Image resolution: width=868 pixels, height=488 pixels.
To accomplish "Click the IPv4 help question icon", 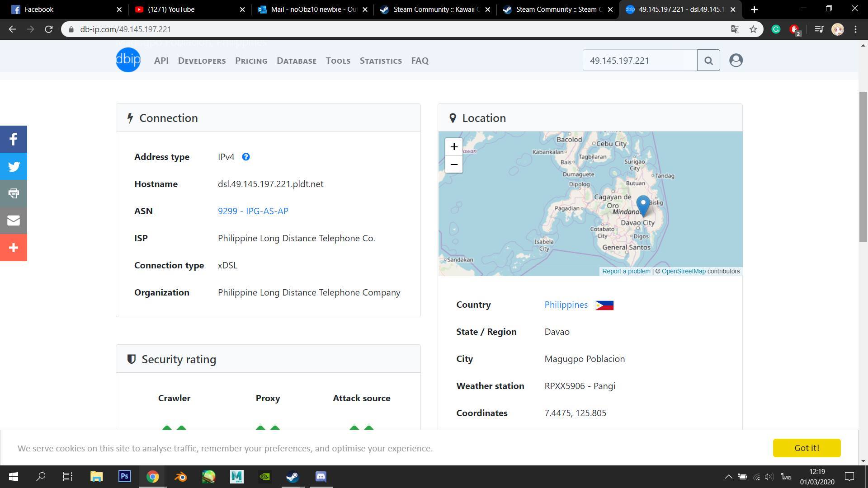I will pyautogui.click(x=246, y=157).
